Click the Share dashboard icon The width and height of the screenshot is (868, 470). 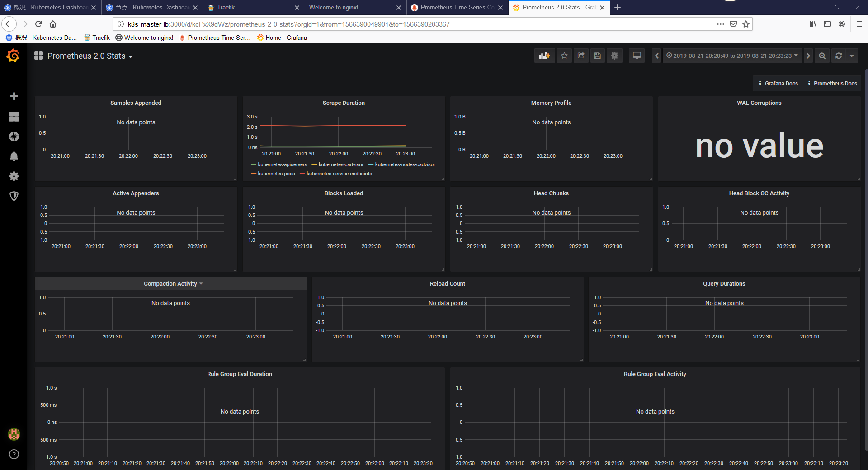[x=581, y=56]
